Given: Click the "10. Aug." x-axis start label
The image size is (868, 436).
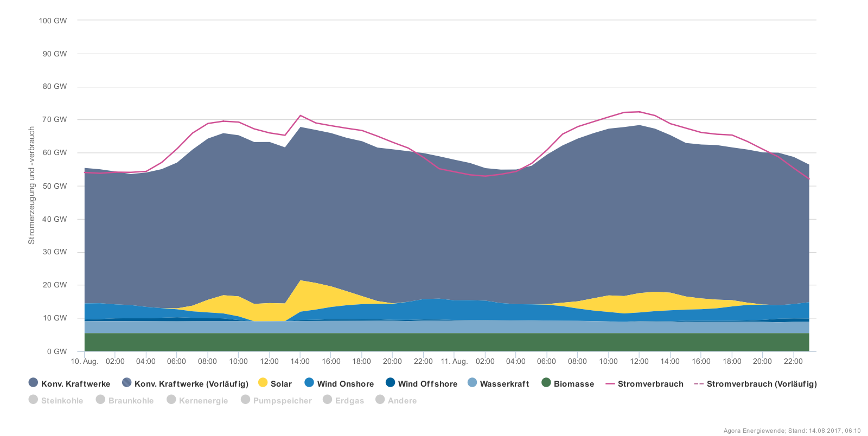Looking at the screenshot, I should pos(85,361).
